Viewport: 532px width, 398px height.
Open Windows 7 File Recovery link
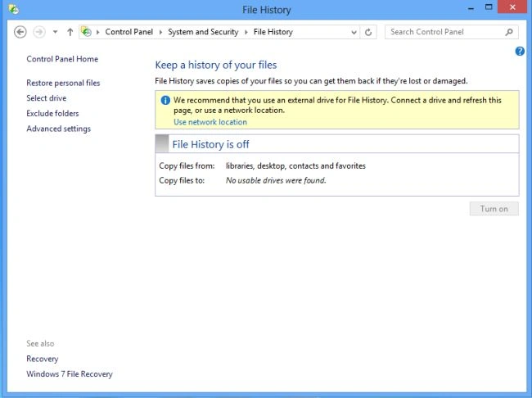(x=70, y=374)
